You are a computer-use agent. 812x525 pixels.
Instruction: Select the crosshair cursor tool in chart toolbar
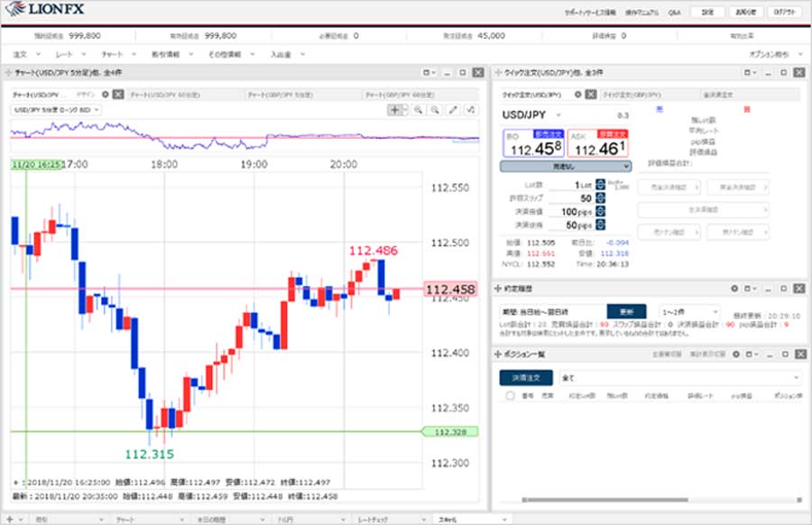tap(396, 110)
